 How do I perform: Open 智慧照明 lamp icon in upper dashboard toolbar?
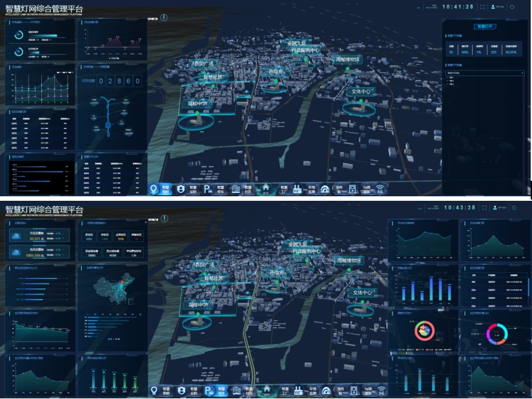153,189
